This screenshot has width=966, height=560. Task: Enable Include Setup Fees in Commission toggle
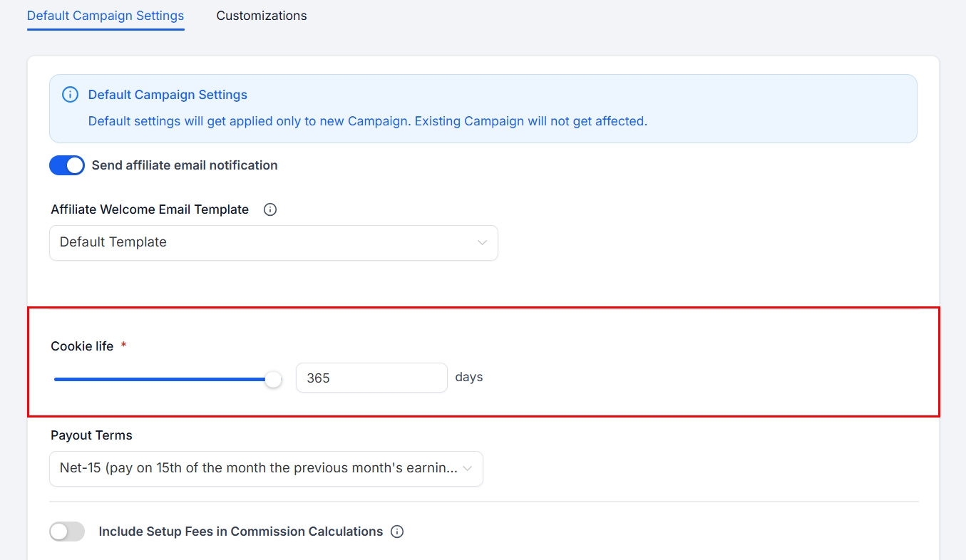pyautogui.click(x=67, y=532)
